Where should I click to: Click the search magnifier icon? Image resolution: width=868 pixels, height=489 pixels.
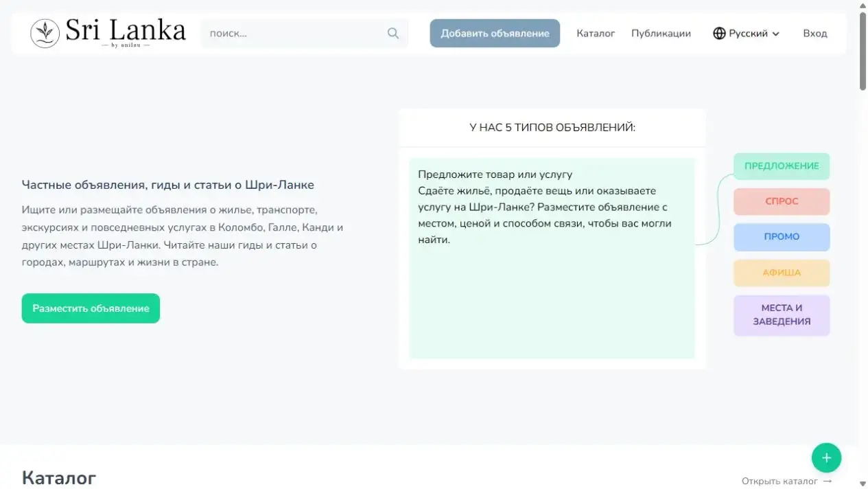pyautogui.click(x=393, y=33)
